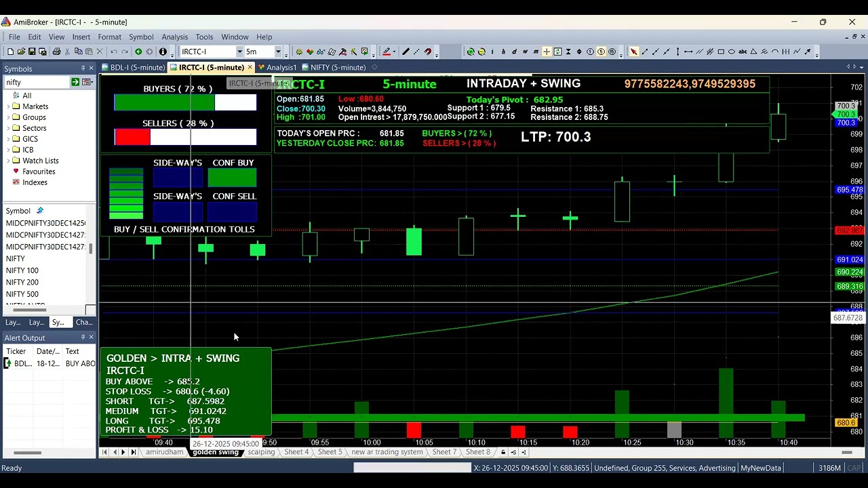
Task: Select the 1-minute circled interval icon
Action: point(590,52)
